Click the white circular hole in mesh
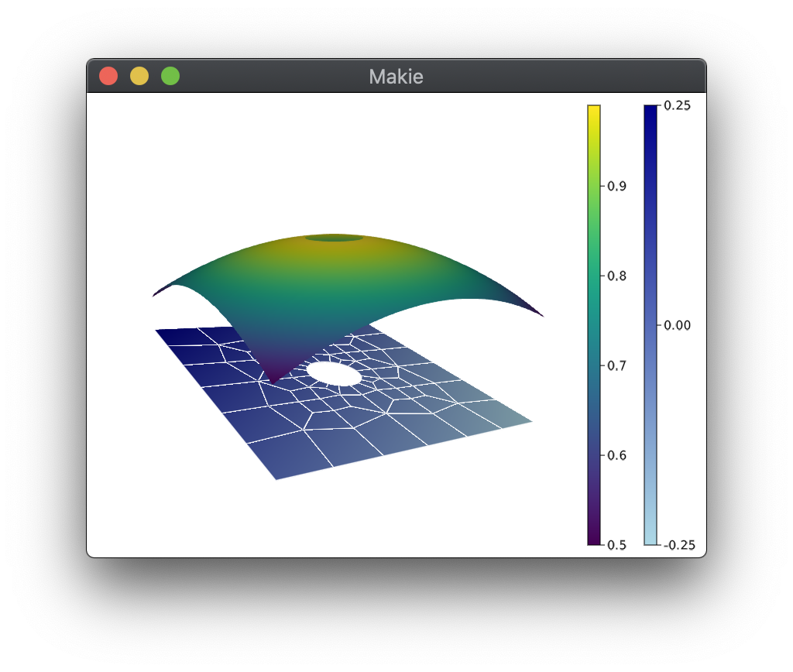793x672 pixels. coord(334,374)
